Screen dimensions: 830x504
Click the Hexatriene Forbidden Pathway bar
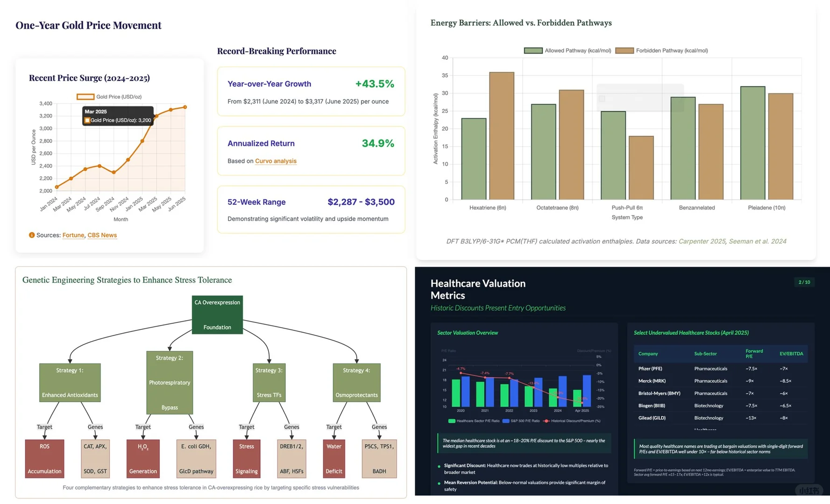(502, 136)
